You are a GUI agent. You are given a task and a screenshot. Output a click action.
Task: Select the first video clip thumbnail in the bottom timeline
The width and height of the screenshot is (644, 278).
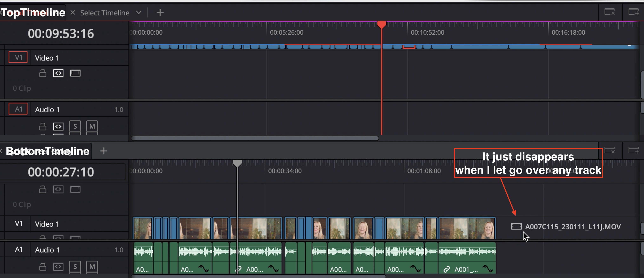point(143,228)
